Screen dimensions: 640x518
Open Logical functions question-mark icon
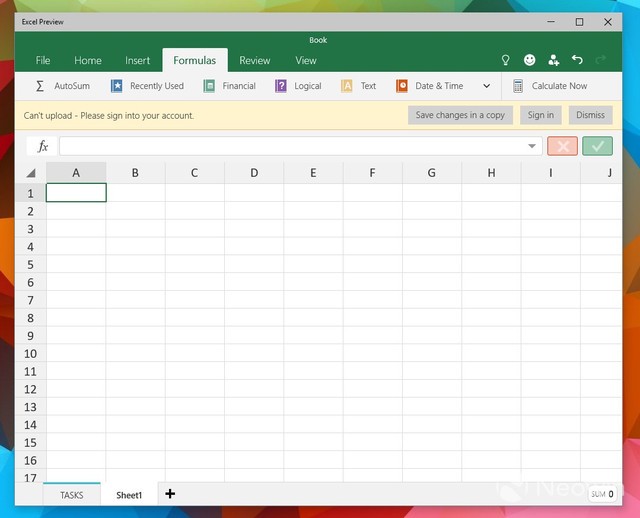pos(281,86)
